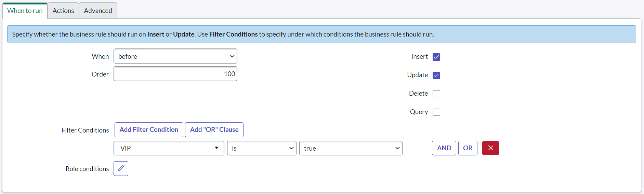Open the VIP field selector dropdown
644x194 pixels.
[x=169, y=148]
